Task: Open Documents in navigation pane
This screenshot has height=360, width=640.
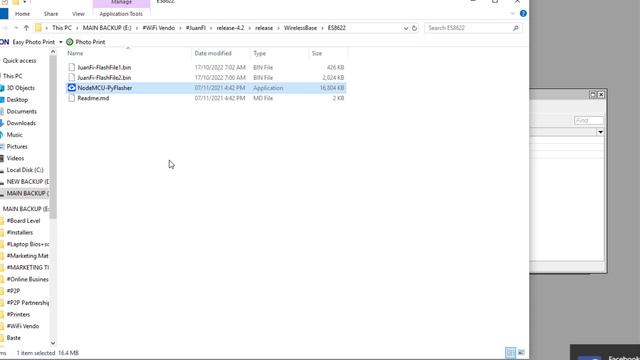Action: [22, 111]
